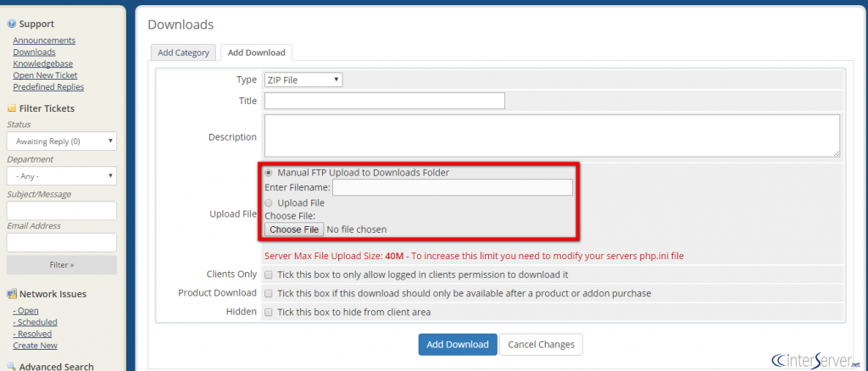
Task: Open the Announcements link
Action: (44, 41)
